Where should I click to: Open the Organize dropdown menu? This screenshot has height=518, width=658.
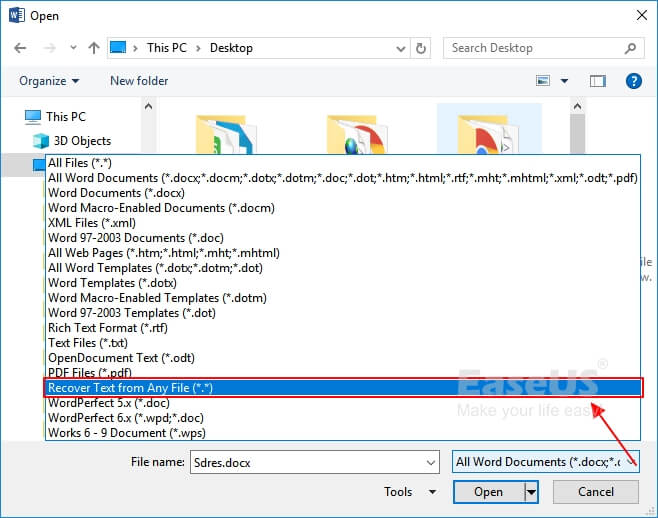pos(48,81)
